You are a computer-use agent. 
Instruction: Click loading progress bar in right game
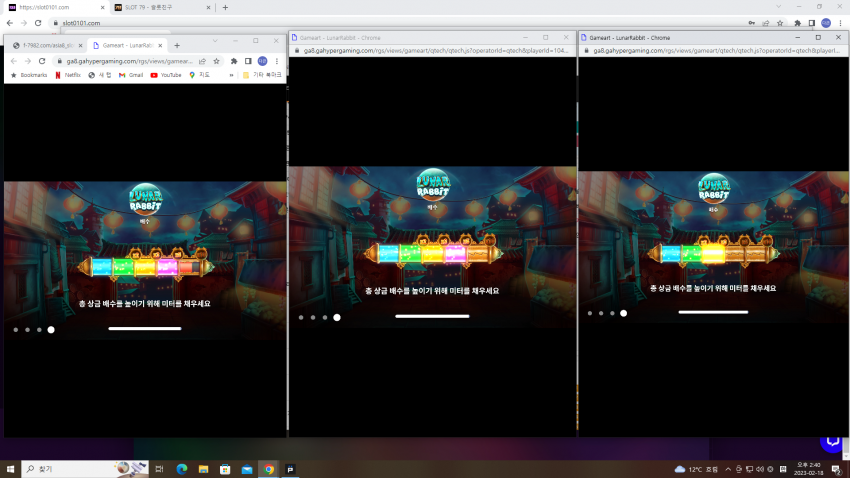coord(713,312)
